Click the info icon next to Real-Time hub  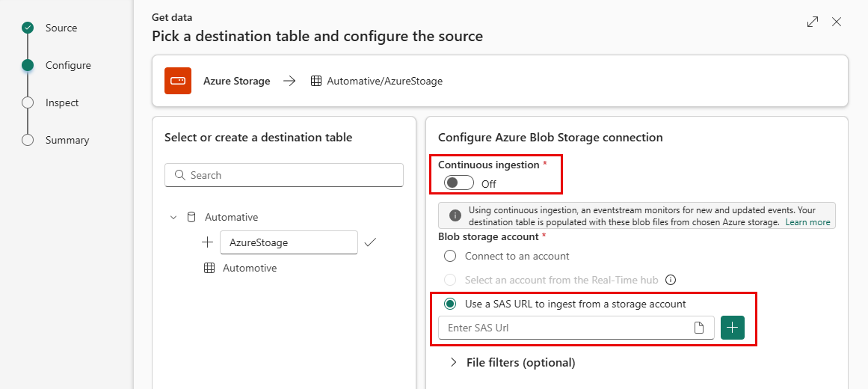671,280
